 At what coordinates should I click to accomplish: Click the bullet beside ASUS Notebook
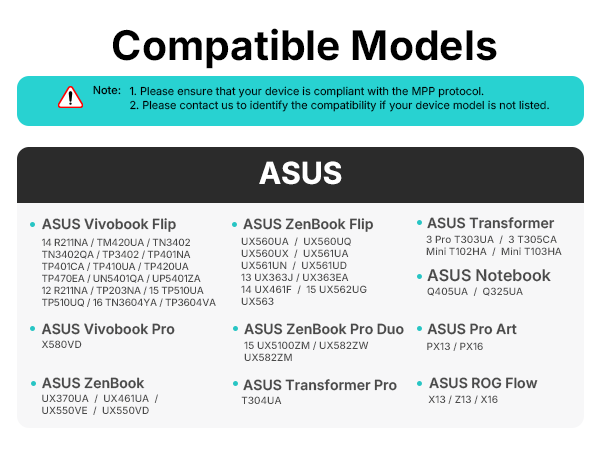(x=419, y=276)
